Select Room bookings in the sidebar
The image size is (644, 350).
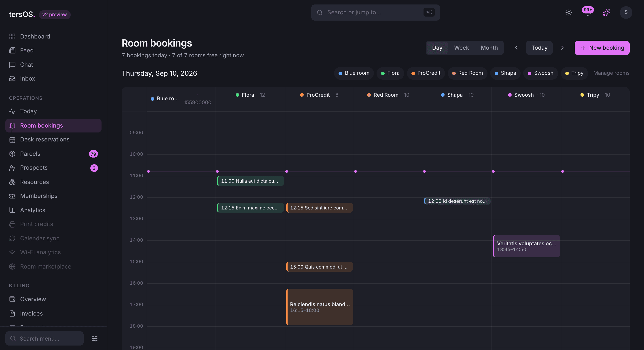53,126
